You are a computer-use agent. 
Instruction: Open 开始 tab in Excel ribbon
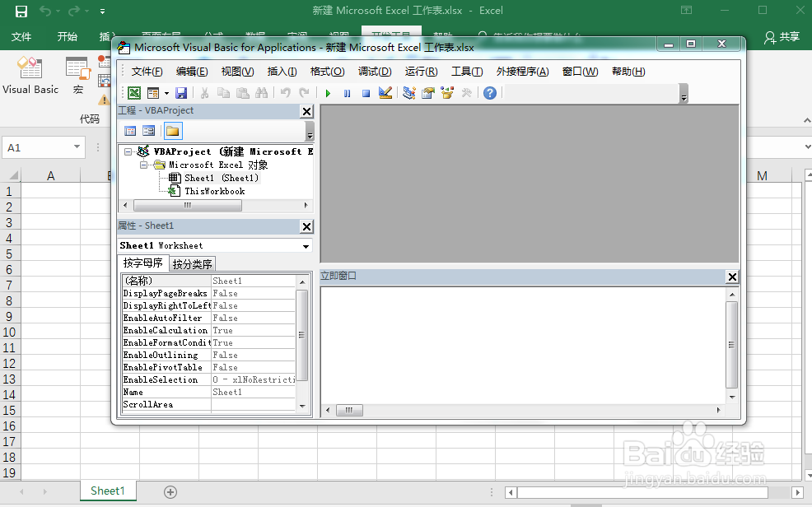coord(68,37)
